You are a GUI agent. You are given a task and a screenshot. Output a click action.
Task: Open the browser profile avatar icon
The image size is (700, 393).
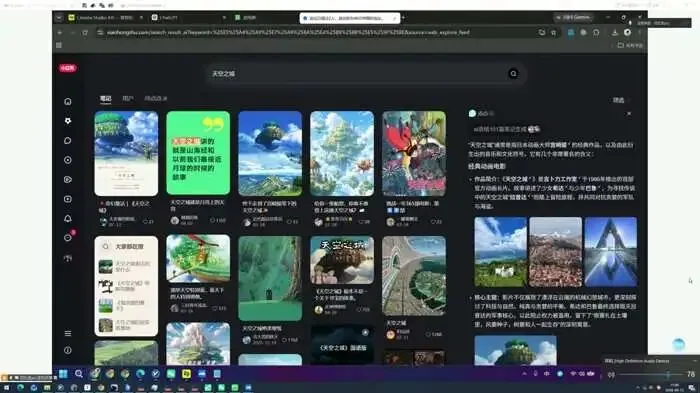(x=627, y=33)
